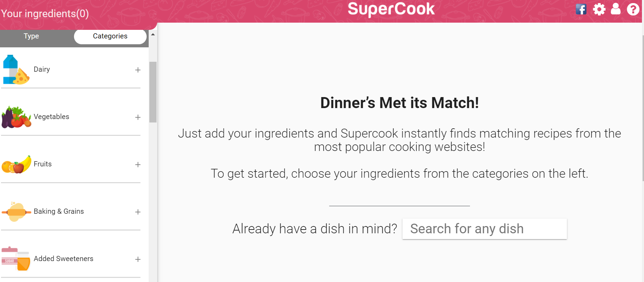Focus the Search for any dish field
The image size is (644, 282).
coord(484,229)
